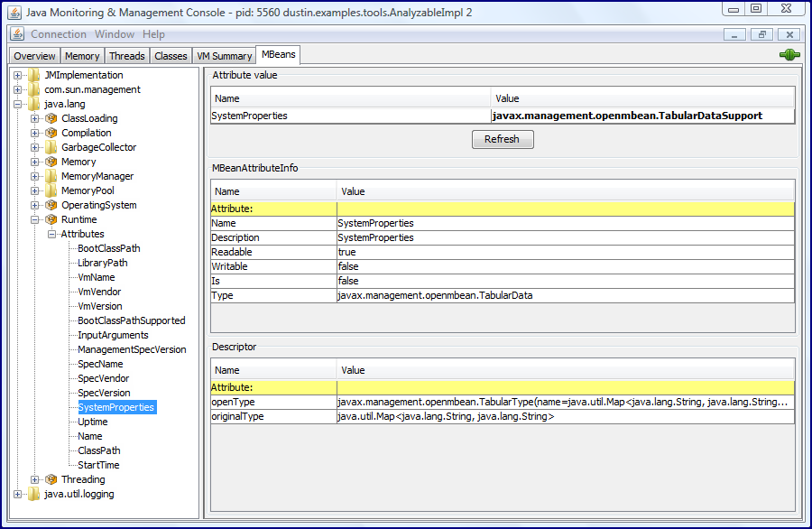Click the JMImplementation folder icon
This screenshot has height=529, width=812.
[x=34, y=75]
